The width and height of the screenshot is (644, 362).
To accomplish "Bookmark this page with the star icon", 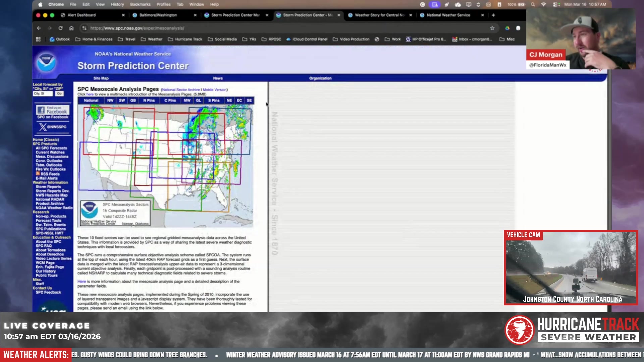I will 492,28.
